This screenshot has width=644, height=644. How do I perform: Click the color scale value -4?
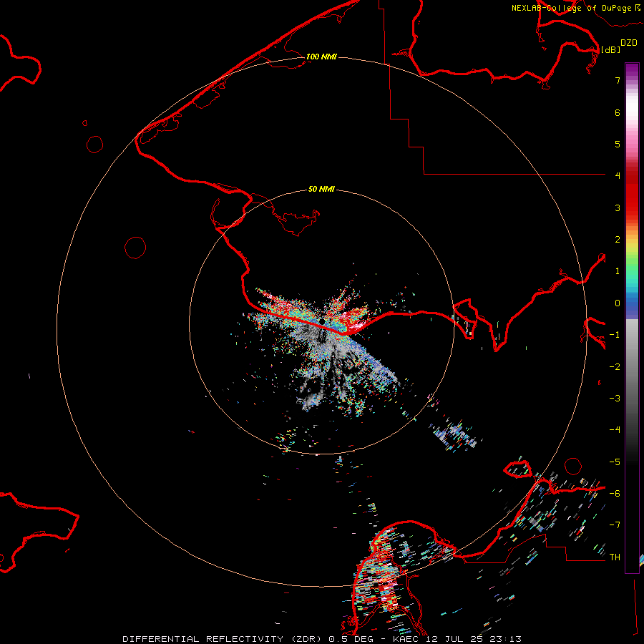coord(615,430)
